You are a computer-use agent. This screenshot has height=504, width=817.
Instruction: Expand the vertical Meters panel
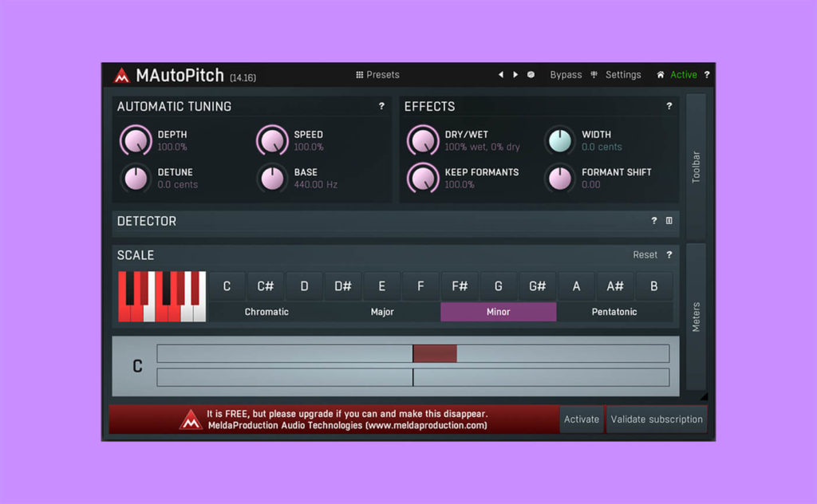coord(696,317)
